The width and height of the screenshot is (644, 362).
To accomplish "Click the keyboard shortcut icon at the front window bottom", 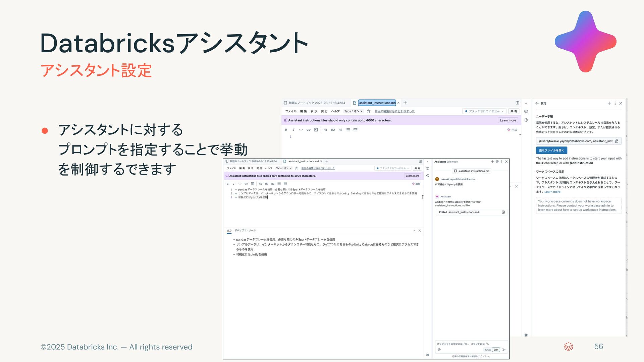I will (x=427, y=355).
